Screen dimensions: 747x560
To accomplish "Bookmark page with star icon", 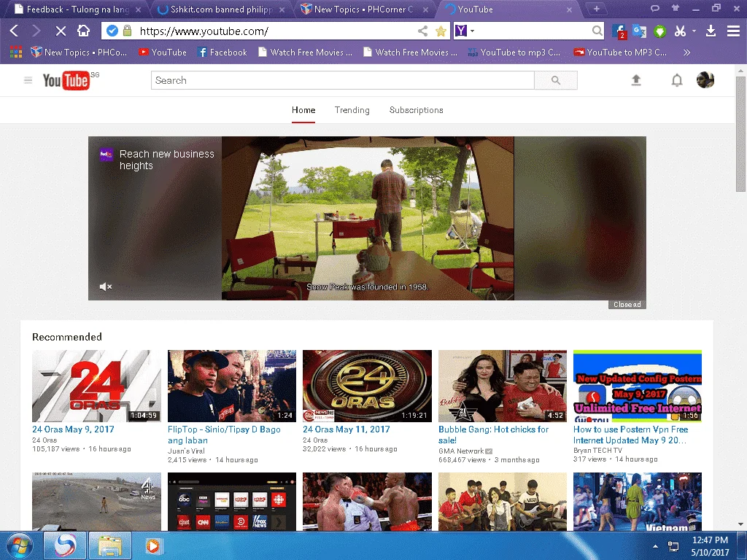I will (441, 31).
